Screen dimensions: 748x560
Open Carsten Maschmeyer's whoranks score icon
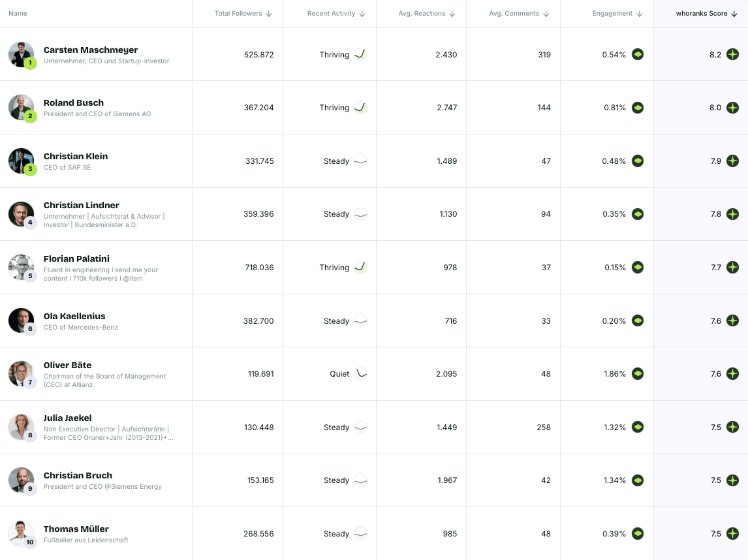coord(733,54)
